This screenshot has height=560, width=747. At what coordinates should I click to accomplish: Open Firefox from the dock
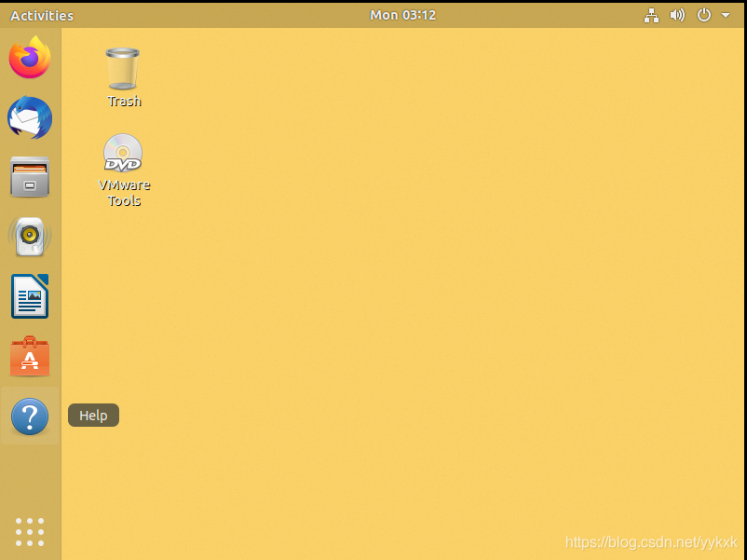pyautogui.click(x=30, y=58)
